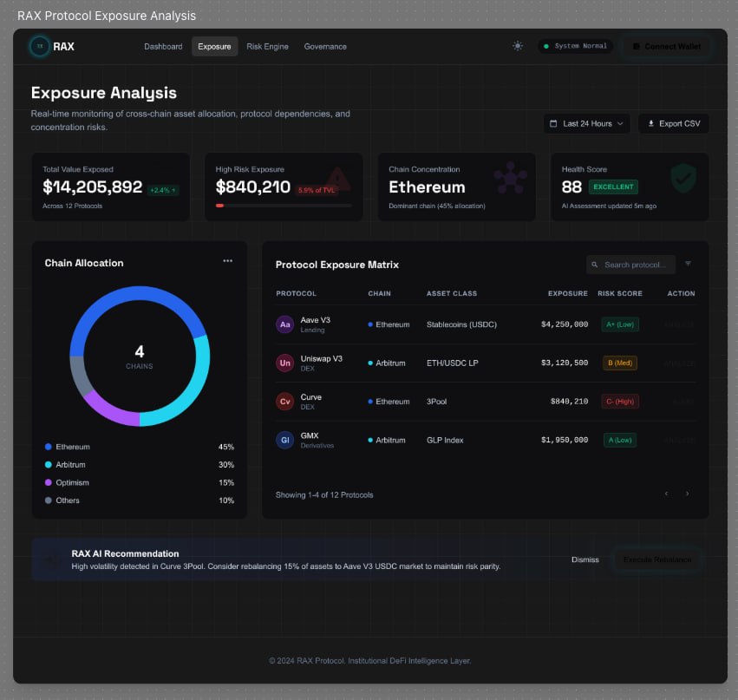Click the calendar icon in the date selector

coord(556,123)
